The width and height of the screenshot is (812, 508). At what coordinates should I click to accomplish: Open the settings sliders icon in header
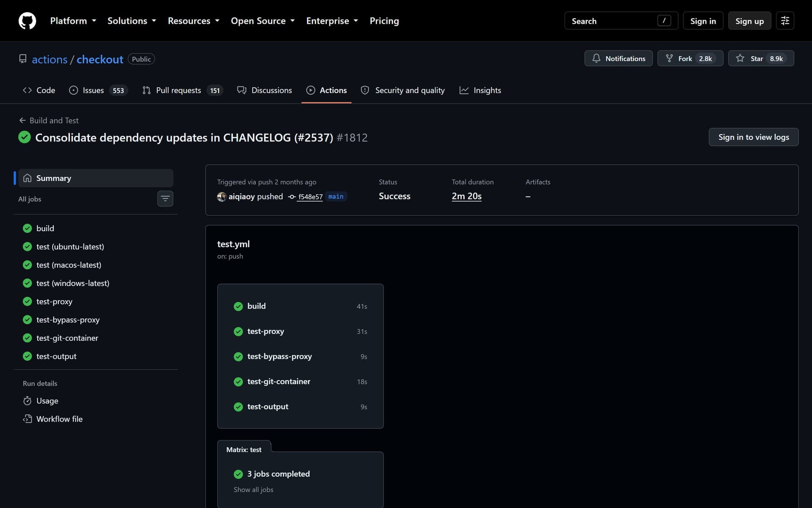785,21
